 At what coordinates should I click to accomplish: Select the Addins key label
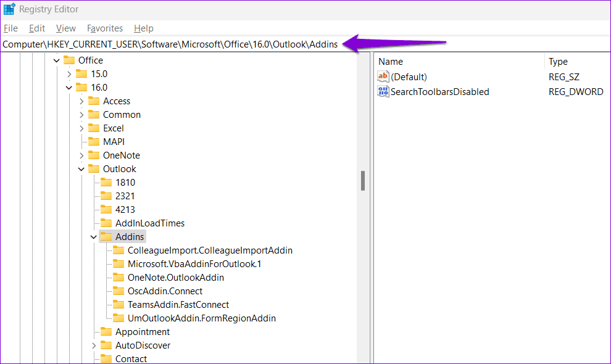[x=130, y=237]
